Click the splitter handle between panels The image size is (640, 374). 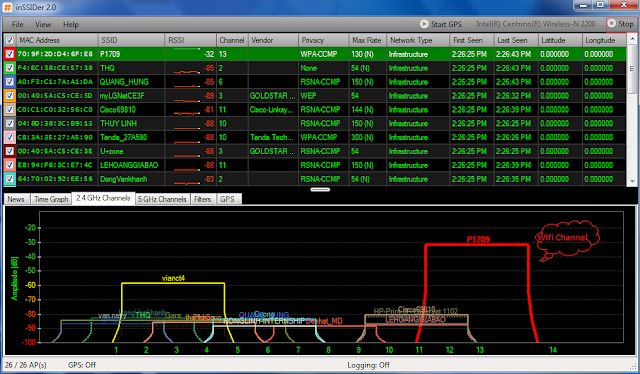click(320, 189)
